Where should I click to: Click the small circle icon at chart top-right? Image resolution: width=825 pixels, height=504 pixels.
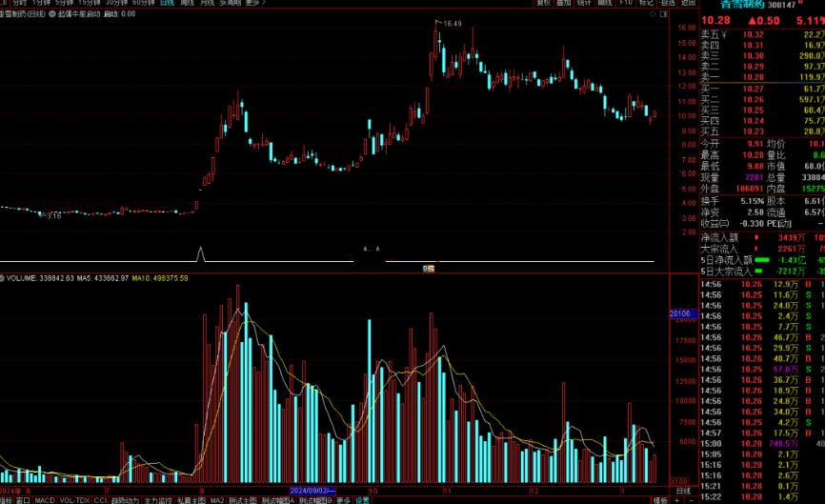coord(653,14)
